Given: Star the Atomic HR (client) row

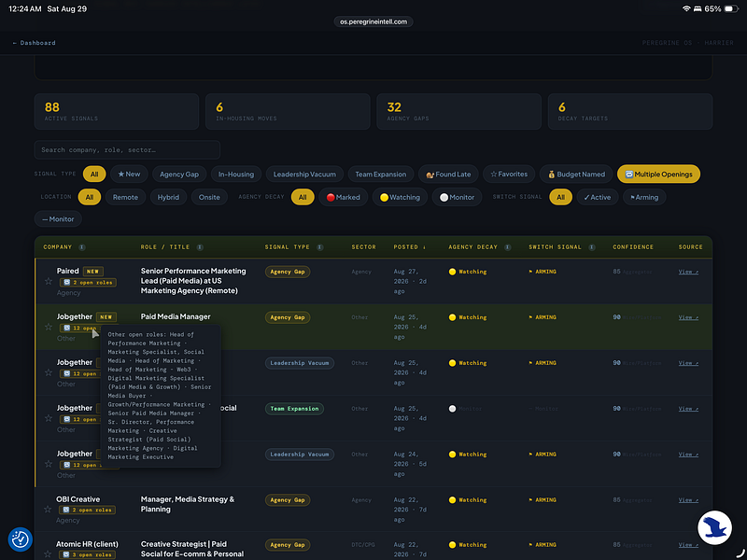Looking at the screenshot, I should point(48,554).
